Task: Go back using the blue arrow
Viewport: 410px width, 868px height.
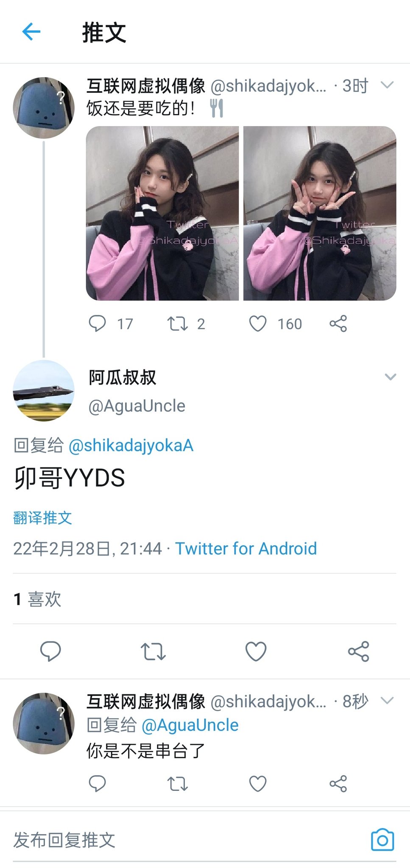Action: pyautogui.click(x=31, y=32)
